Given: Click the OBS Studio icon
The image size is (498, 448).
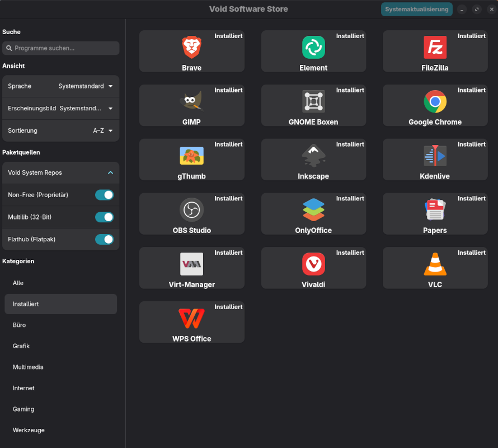Looking at the screenshot, I should [x=191, y=210].
